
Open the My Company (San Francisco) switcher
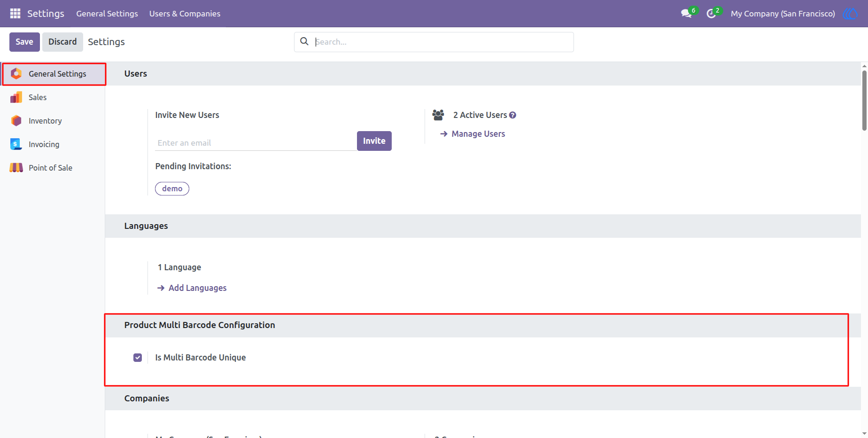[783, 14]
